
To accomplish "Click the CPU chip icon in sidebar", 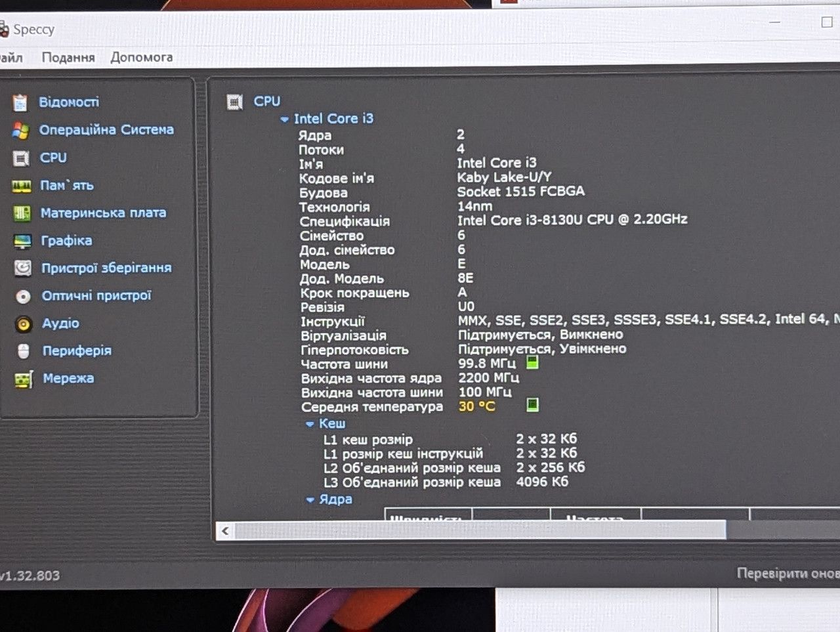I will (x=21, y=158).
